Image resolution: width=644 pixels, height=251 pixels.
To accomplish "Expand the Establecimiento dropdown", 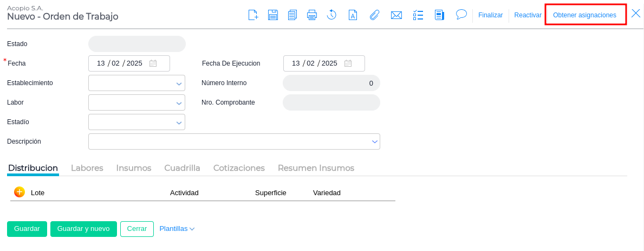I will click(179, 83).
